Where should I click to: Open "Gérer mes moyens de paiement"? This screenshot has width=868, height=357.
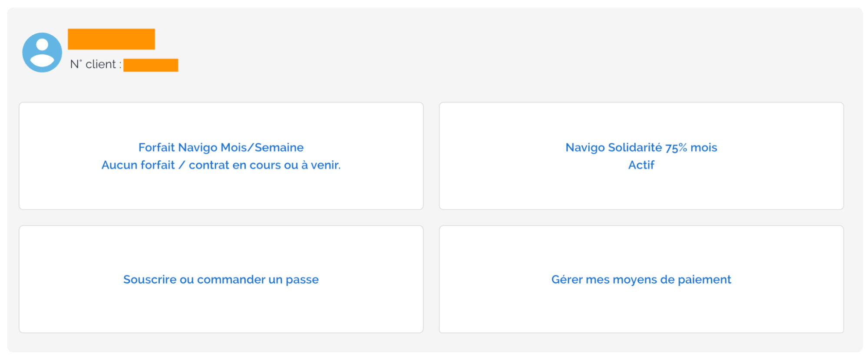(641, 279)
